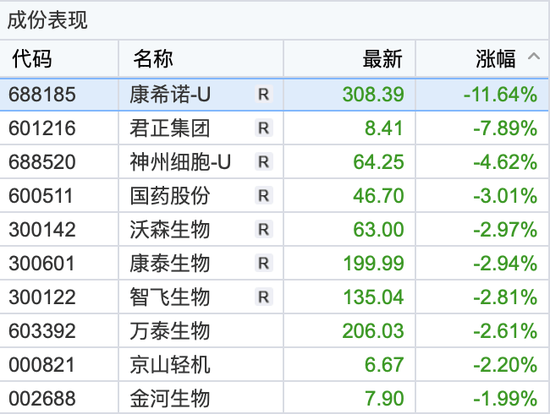Click the latest price 64.25
The width and height of the screenshot is (550, 414).
(x=379, y=162)
